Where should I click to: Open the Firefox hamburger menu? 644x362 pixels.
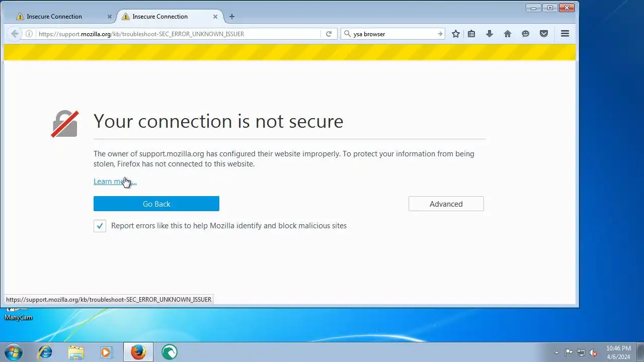(x=565, y=34)
